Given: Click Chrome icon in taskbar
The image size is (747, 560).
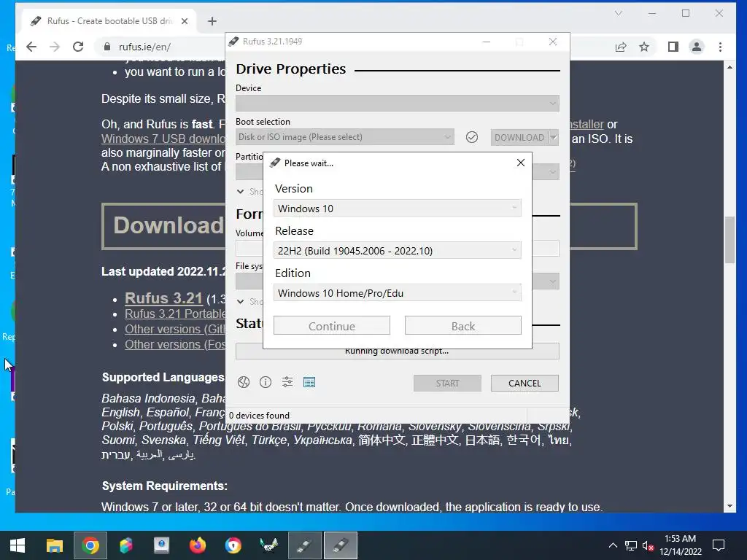Looking at the screenshot, I should (90, 545).
